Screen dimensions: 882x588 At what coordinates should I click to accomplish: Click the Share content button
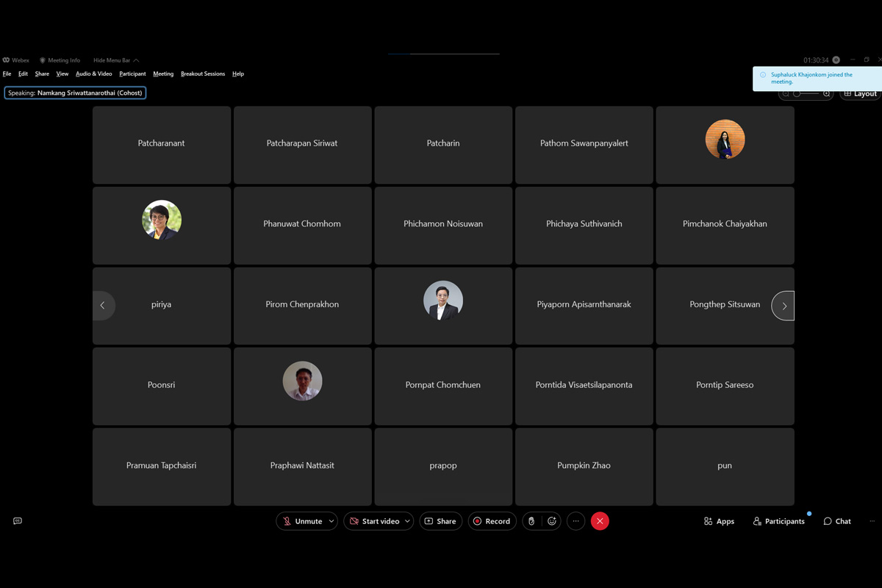pos(440,521)
